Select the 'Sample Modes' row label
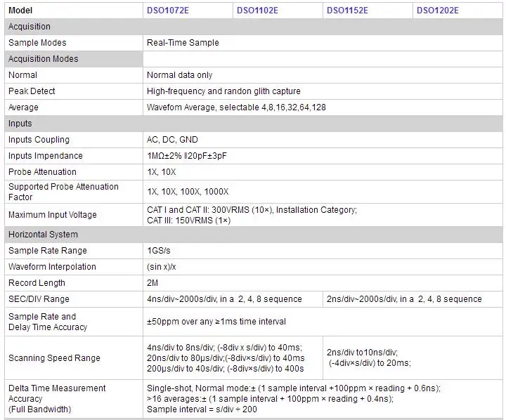Viewport: 506px width, 420px height. 37,43
